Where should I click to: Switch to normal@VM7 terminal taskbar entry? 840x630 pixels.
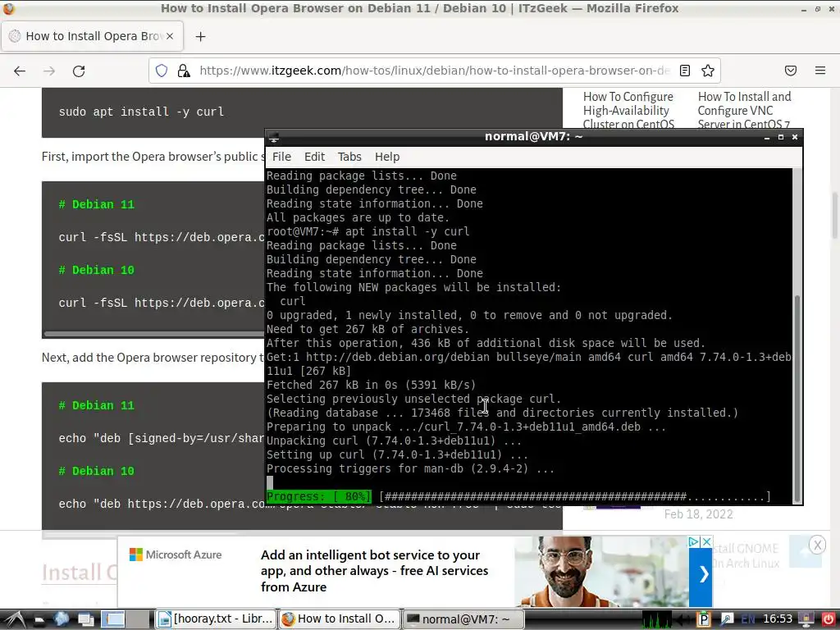click(x=463, y=619)
